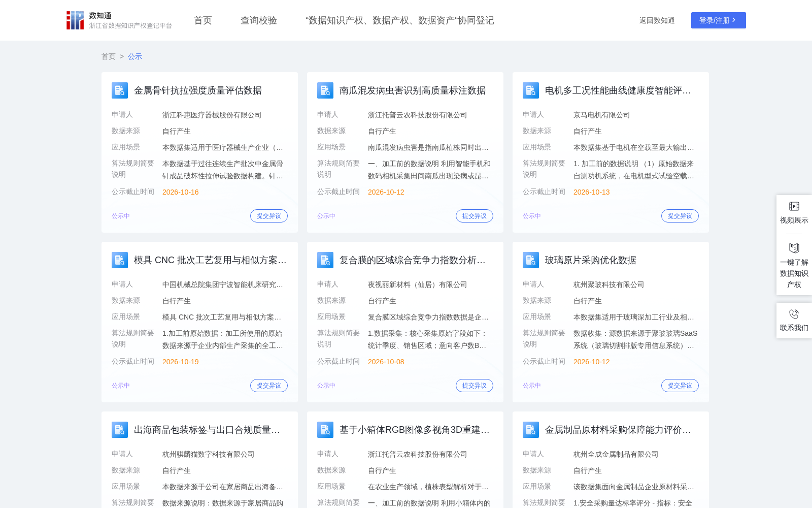The image size is (812, 508).
Task: Click 提交异议 on the 复合膜 card
Action: (475, 386)
